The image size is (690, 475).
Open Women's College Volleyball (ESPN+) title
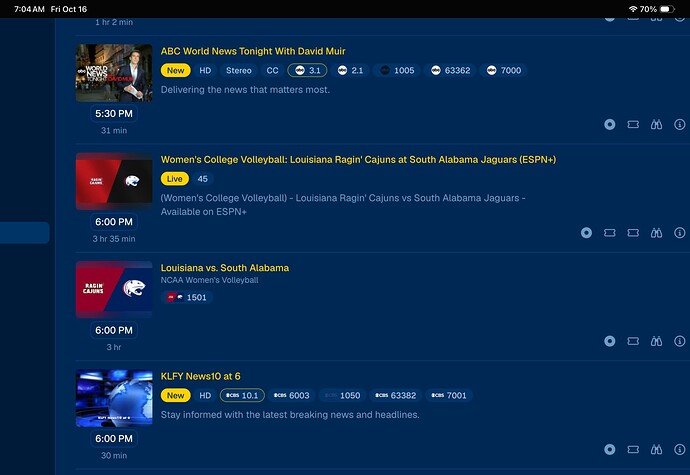click(x=358, y=159)
